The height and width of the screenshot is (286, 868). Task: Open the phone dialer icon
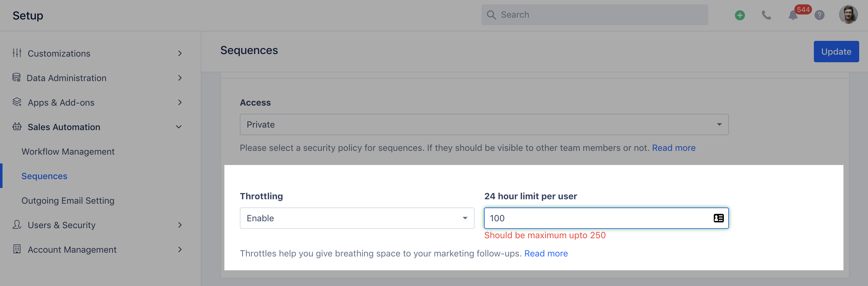[x=766, y=15]
